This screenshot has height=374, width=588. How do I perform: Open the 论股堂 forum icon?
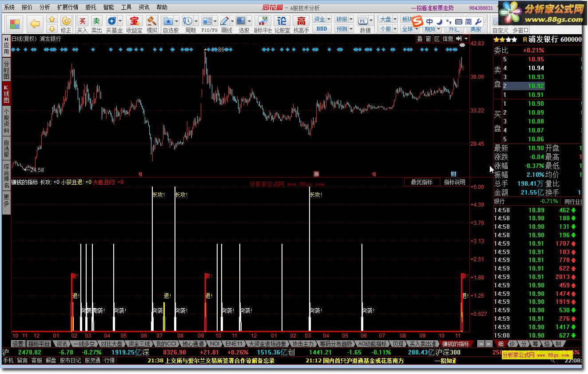(282, 21)
